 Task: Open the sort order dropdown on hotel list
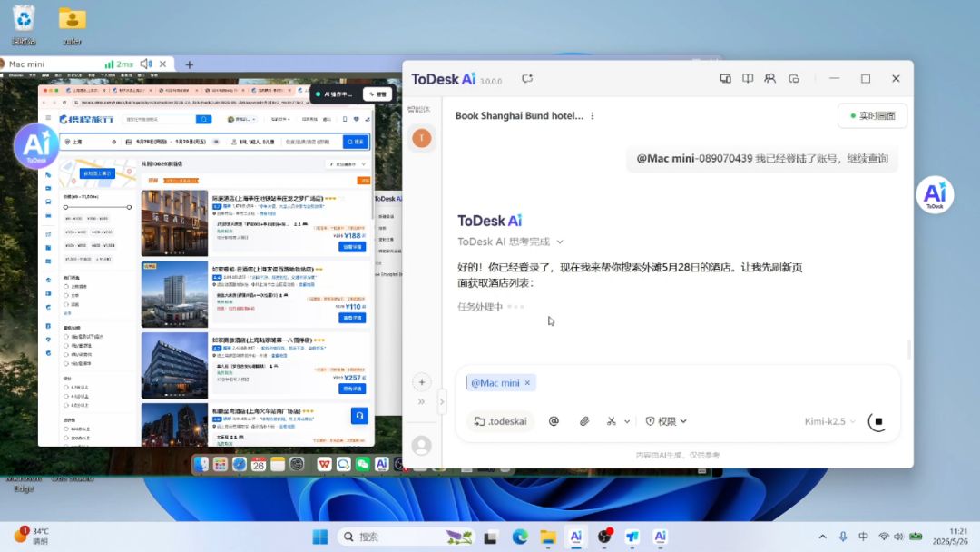[348, 163]
